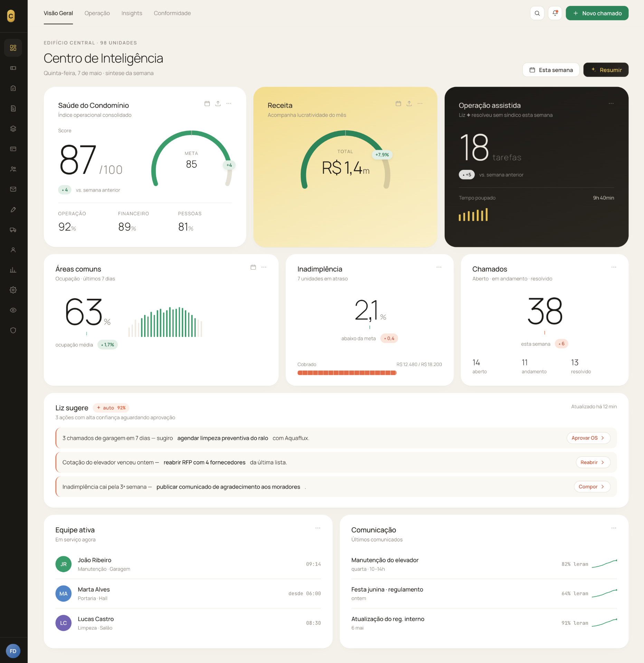Open the eye icon in sidebar
The image size is (644, 663).
13,310
